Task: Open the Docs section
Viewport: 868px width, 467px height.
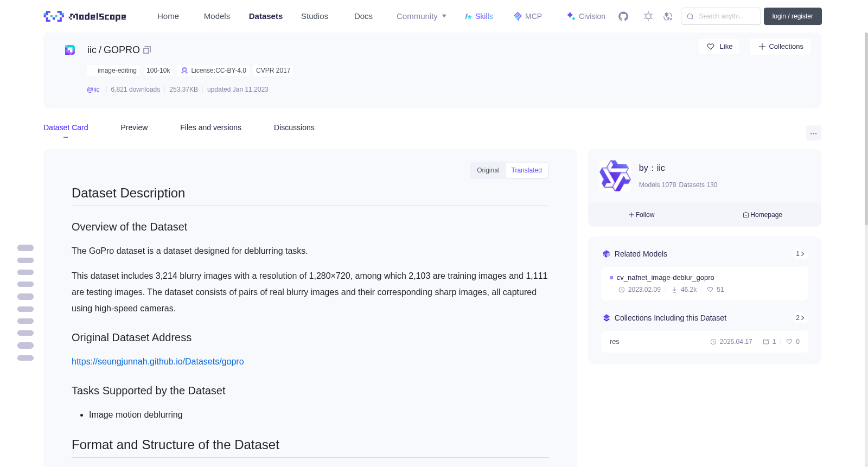Action: (363, 16)
